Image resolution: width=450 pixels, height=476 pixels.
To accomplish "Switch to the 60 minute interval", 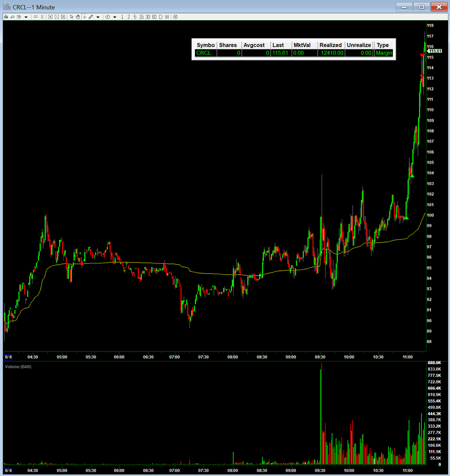I will point(154,17).
